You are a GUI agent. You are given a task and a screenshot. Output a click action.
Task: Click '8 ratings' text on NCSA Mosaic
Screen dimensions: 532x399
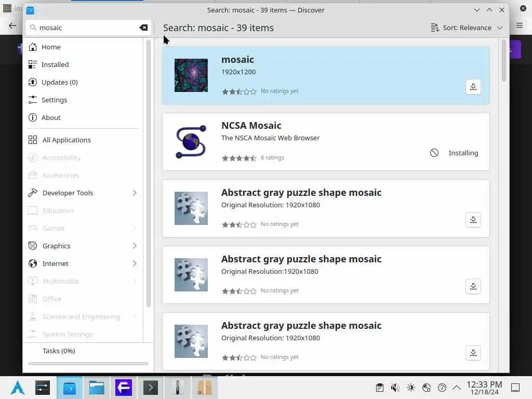(272, 158)
